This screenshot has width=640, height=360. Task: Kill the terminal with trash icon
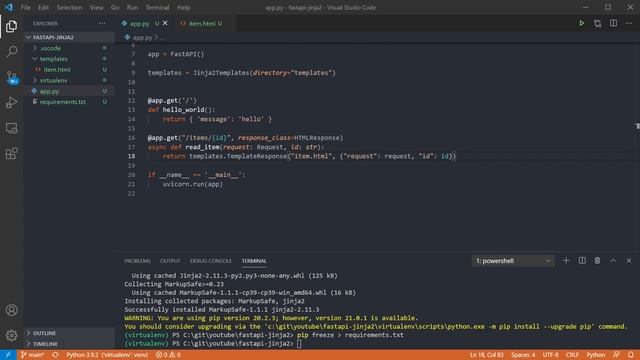click(x=597, y=260)
